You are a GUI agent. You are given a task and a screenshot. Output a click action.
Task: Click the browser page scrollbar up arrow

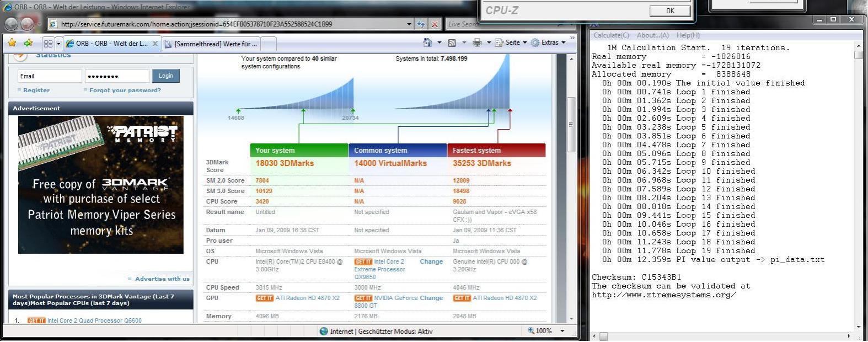[x=571, y=58]
